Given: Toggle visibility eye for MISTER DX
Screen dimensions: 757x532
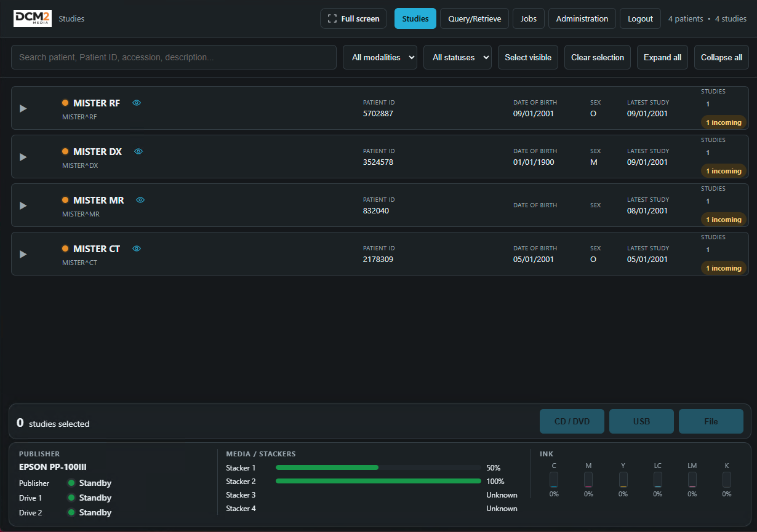Looking at the screenshot, I should tap(138, 151).
